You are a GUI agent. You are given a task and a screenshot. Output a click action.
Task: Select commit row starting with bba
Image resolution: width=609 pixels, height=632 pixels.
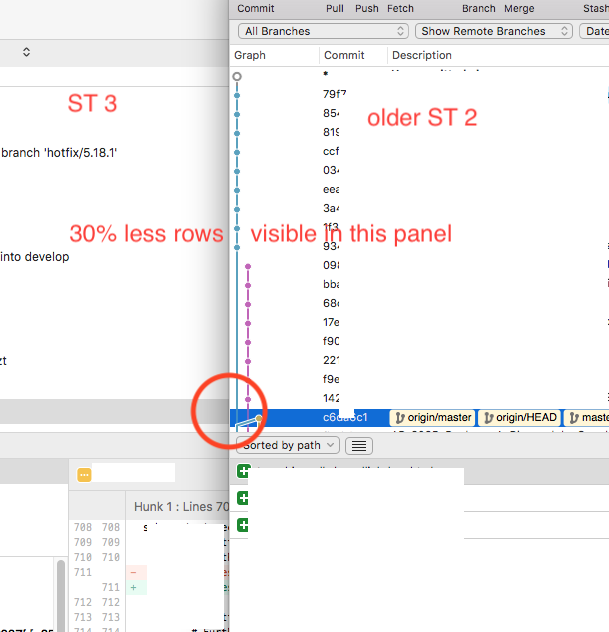point(419,285)
